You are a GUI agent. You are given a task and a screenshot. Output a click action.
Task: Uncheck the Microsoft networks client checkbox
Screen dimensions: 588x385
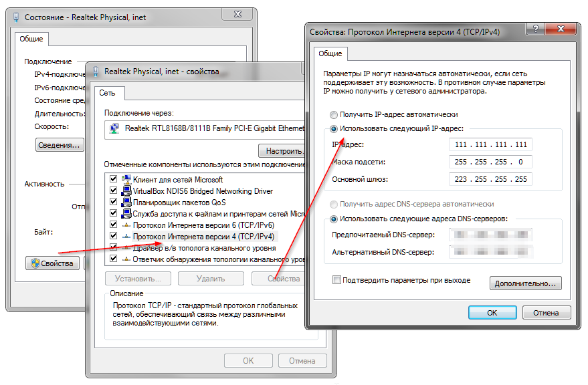click(113, 179)
